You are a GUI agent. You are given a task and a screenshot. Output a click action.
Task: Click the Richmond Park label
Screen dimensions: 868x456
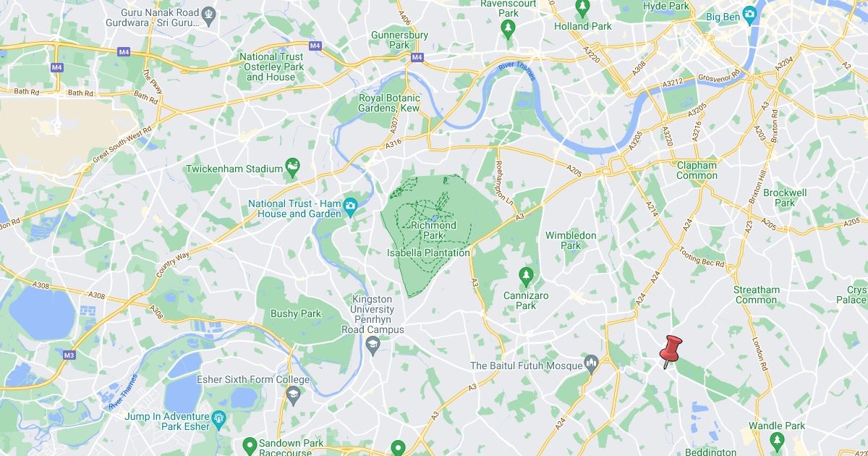(433, 230)
